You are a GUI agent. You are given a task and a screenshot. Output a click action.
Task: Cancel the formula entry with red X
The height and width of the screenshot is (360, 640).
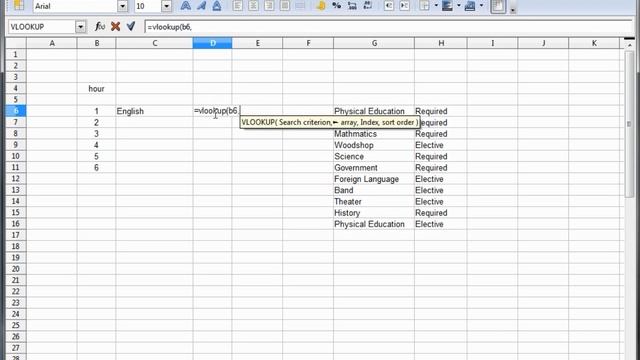[116, 27]
